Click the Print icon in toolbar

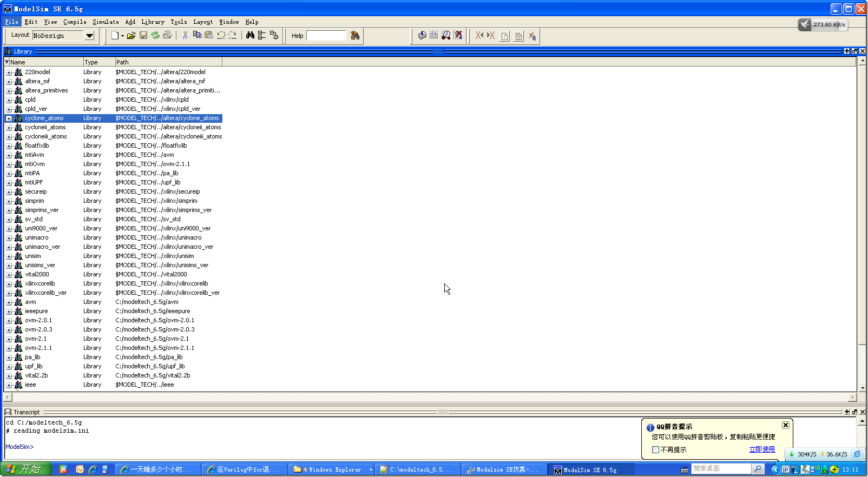click(x=167, y=36)
